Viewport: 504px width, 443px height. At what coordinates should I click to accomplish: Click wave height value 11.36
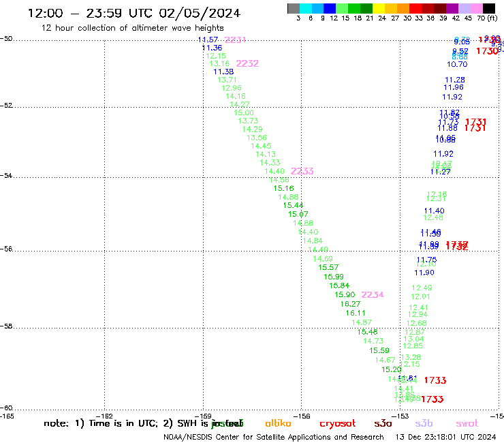[212, 48]
